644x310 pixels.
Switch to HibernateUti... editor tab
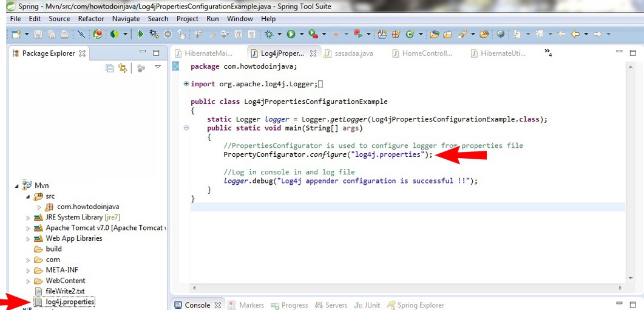click(500, 53)
